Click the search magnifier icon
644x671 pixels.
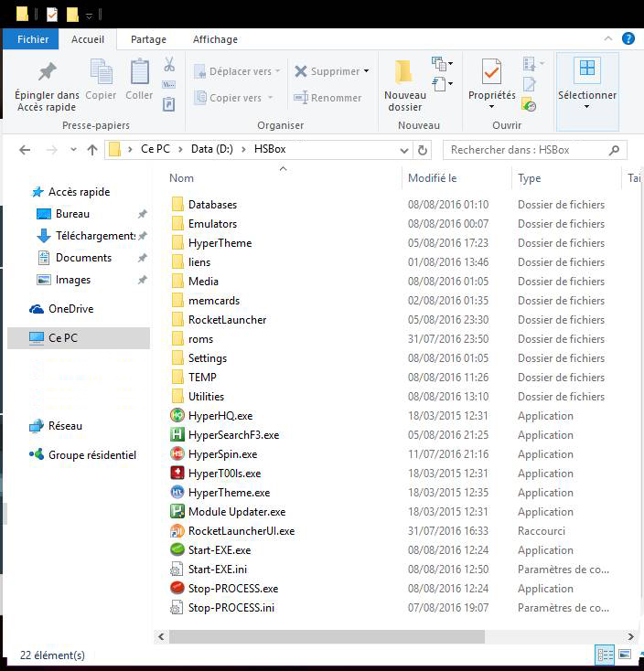[x=614, y=150]
